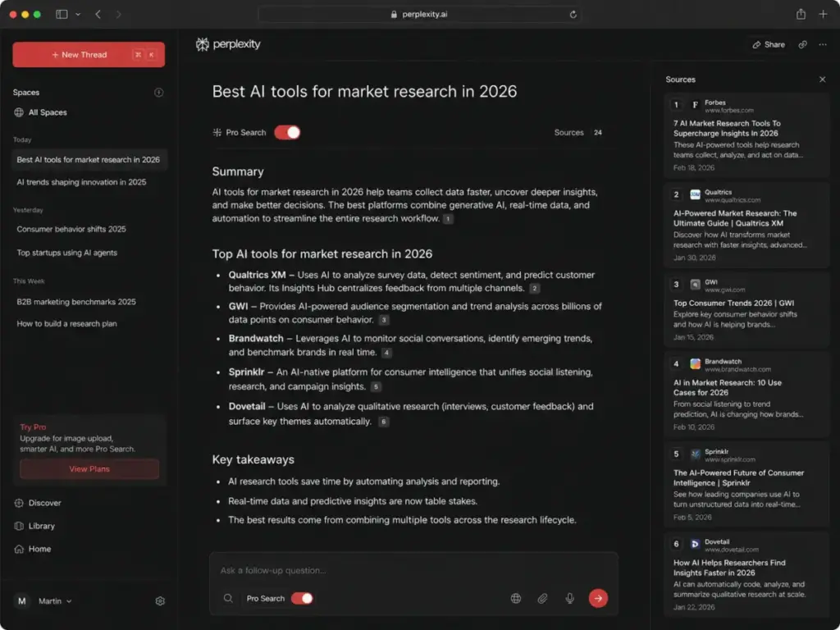Click citation 1 after the Summary

tap(448, 219)
